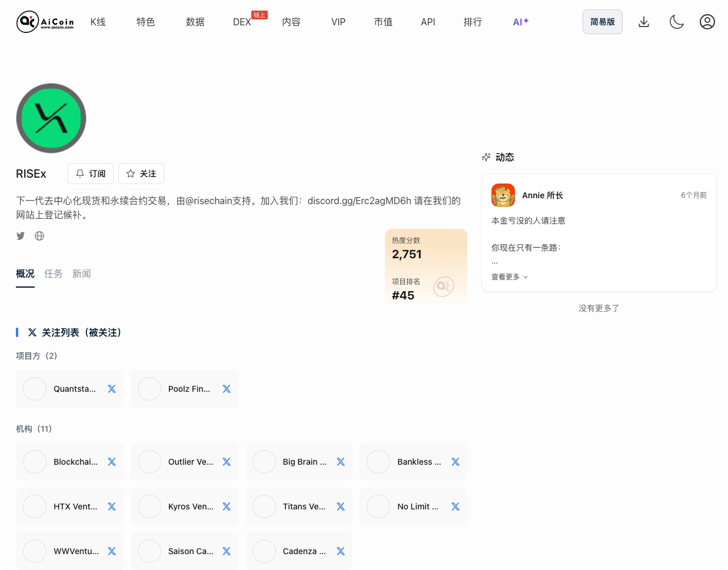Image resolution: width=728 pixels, height=570 pixels.
Task: Open the download icon in header
Action: coord(644,22)
